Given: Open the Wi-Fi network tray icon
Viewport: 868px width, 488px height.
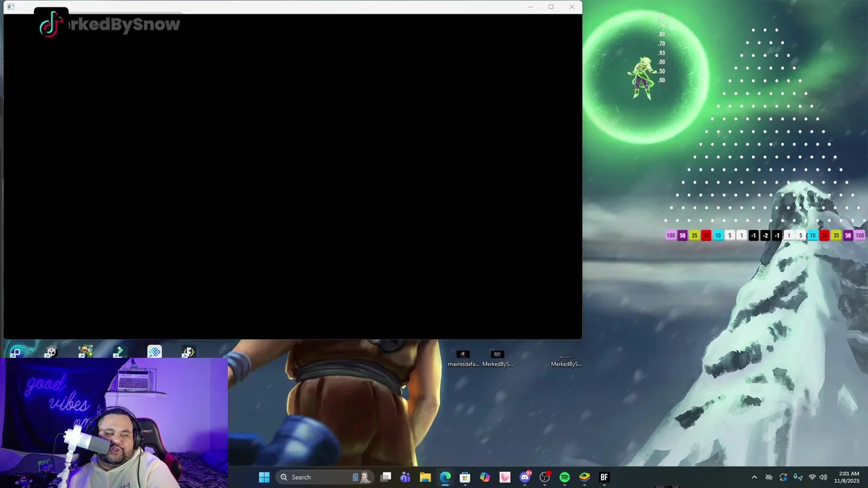Looking at the screenshot, I should click(x=812, y=478).
